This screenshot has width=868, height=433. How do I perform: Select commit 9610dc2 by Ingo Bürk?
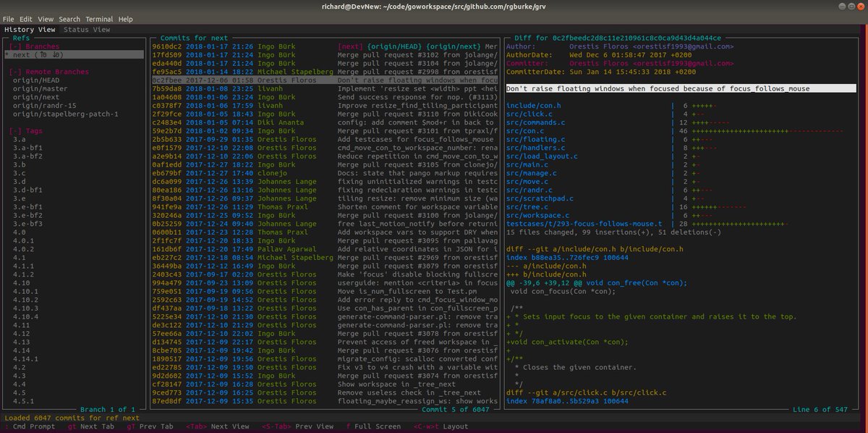pyautogui.click(x=325, y=46)
